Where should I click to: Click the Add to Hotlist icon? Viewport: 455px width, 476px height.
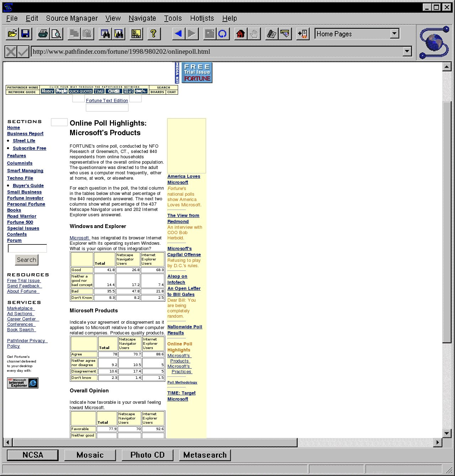[x=303, y=34]
